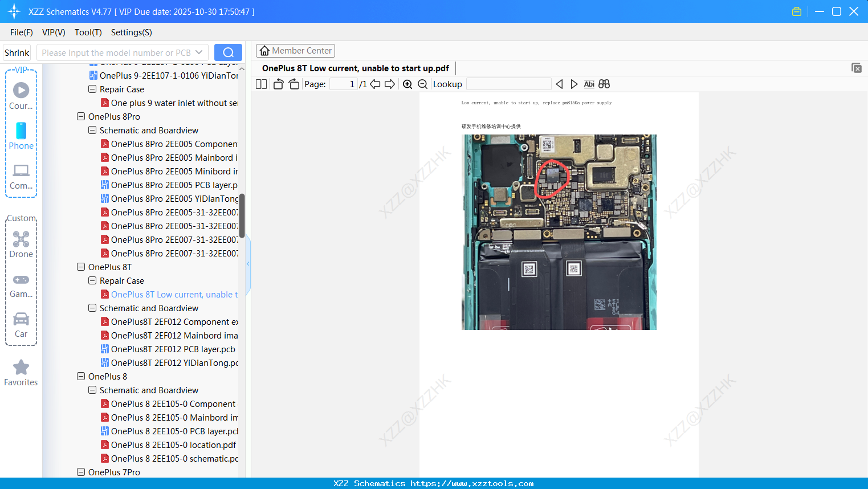Switch to two-page view mode
This screenshot has height=489, width=868.
(260, 84)
